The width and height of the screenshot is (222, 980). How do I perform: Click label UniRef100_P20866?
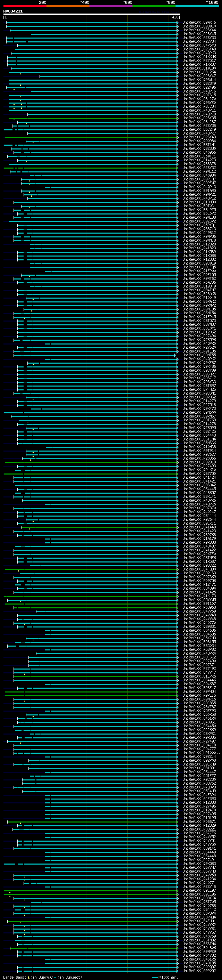point(199,459)
